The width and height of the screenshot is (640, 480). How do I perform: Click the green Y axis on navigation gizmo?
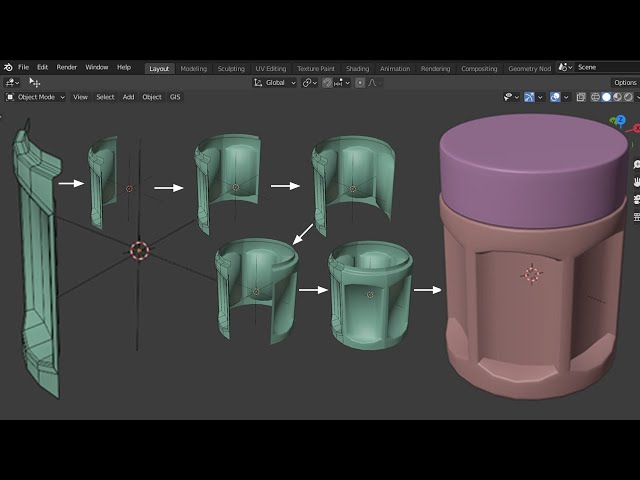coord(613,121)
